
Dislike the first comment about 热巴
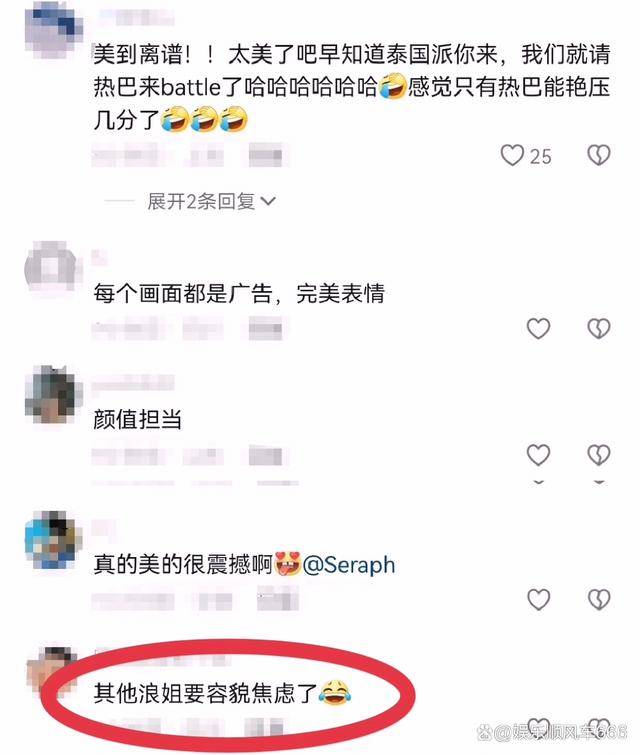coord(599,156)
